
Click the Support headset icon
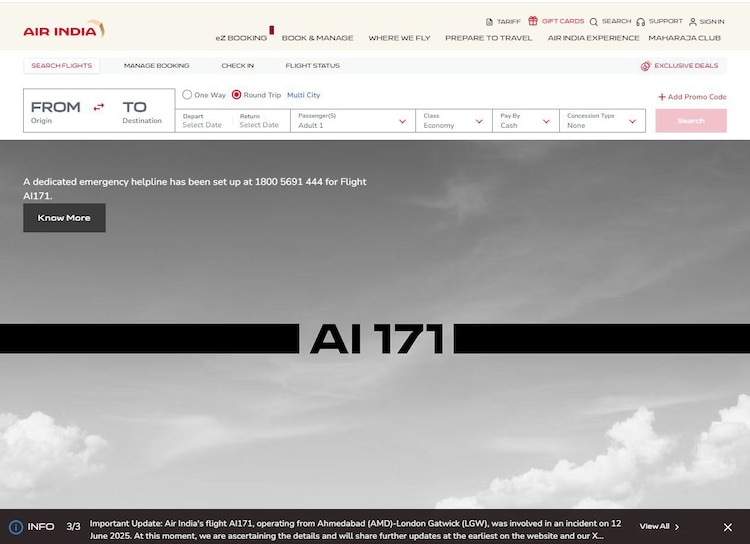(640, 21)
